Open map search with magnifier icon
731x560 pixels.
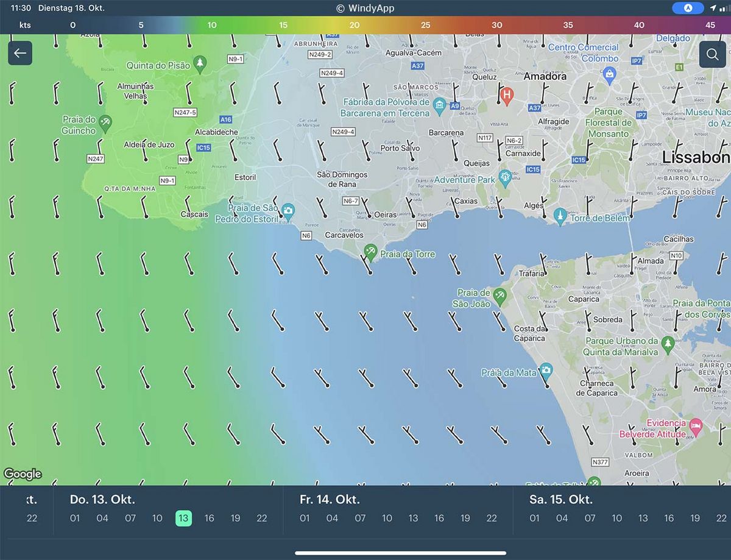coord(712,54)
